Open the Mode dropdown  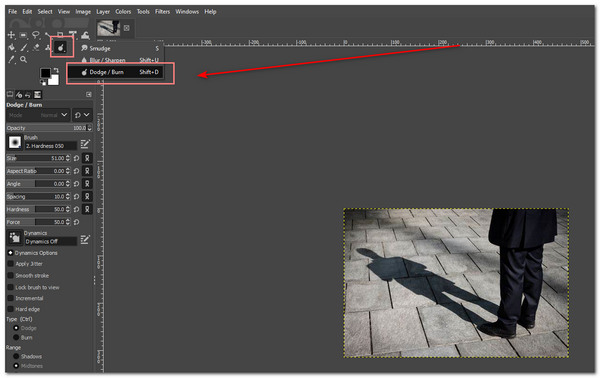click(x=38, y=115)
